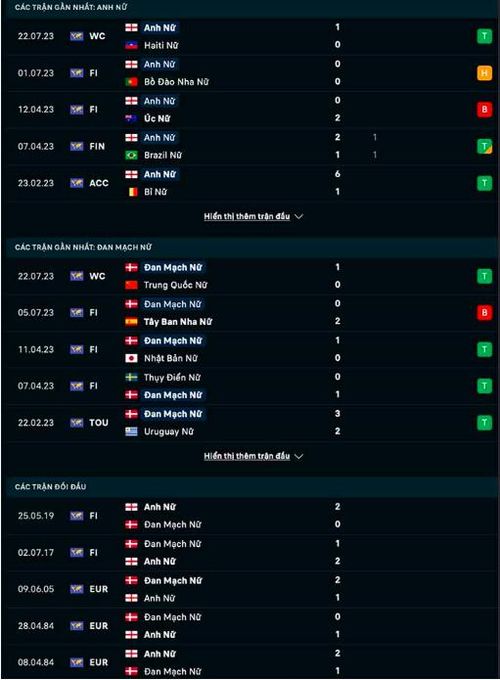Viewport: 500px width, 680px height.
Task: Open the 25.05.19 head-to-head match row
Action: [250, 516]
